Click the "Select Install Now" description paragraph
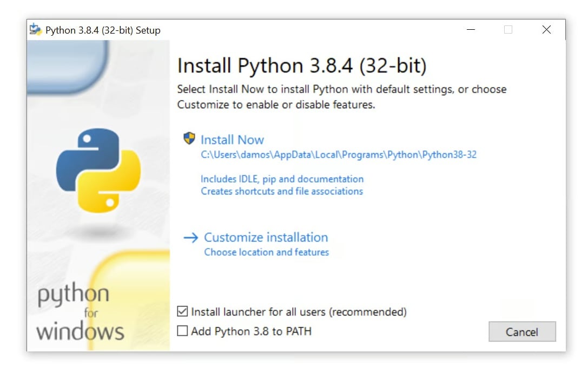This screenshot has width=588, height=372. (342, 97)
